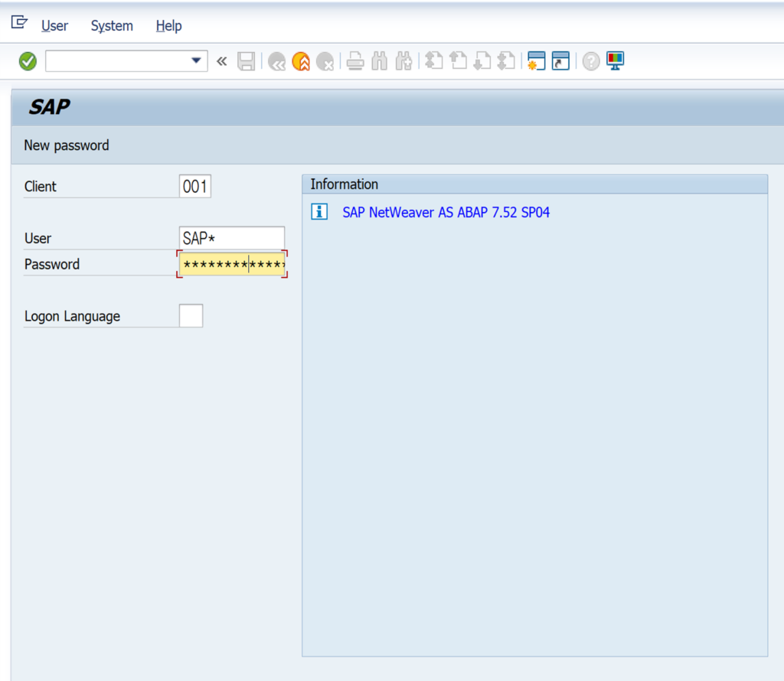Click the Last Page icon

507,61
